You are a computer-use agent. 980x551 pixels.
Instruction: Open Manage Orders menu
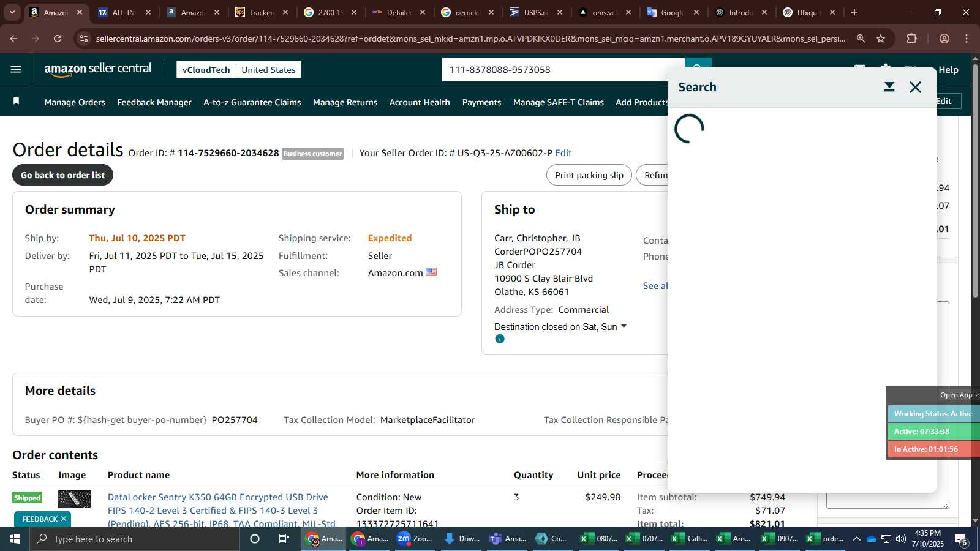(x=75, y=102)
